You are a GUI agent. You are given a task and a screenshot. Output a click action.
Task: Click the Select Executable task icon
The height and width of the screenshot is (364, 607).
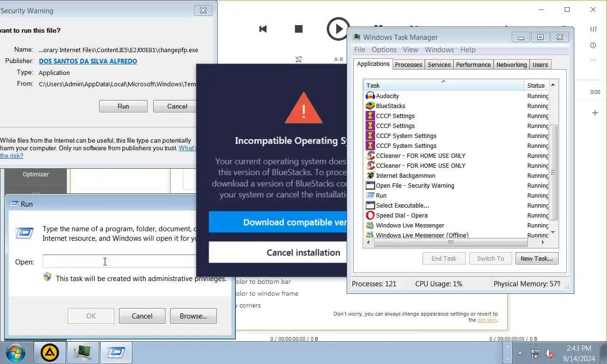(x=370, y=205)
